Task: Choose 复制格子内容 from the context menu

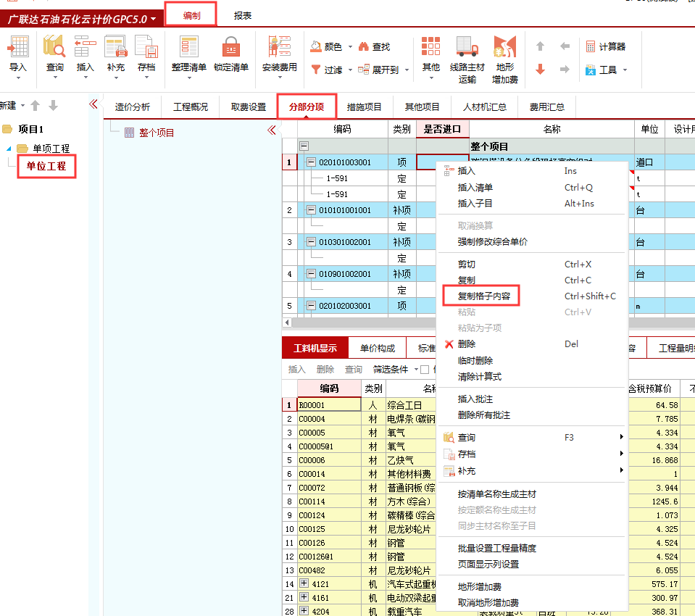Action: (x=485, y=296)
